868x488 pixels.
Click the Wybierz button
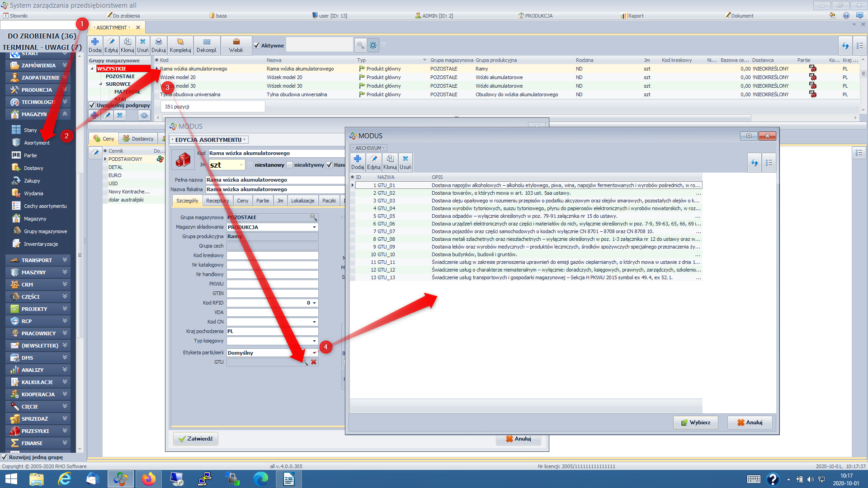[x=695, y=422]
